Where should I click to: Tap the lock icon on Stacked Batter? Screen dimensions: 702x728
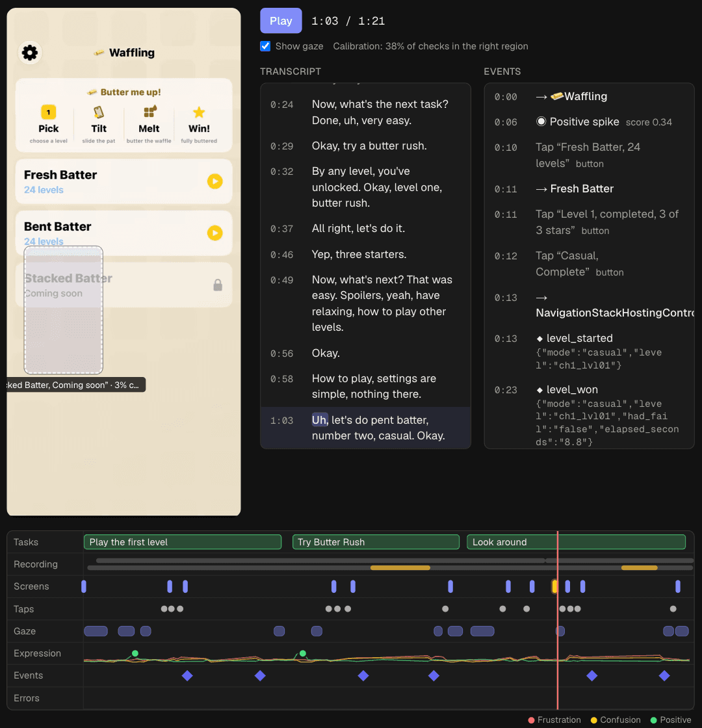218,285
